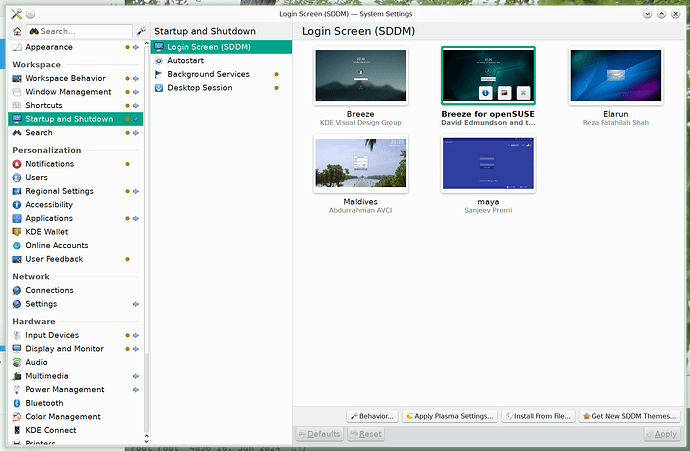Expand the Appearance submenu arrow
This screenshot has width=690, height=451.
[136, 47]
